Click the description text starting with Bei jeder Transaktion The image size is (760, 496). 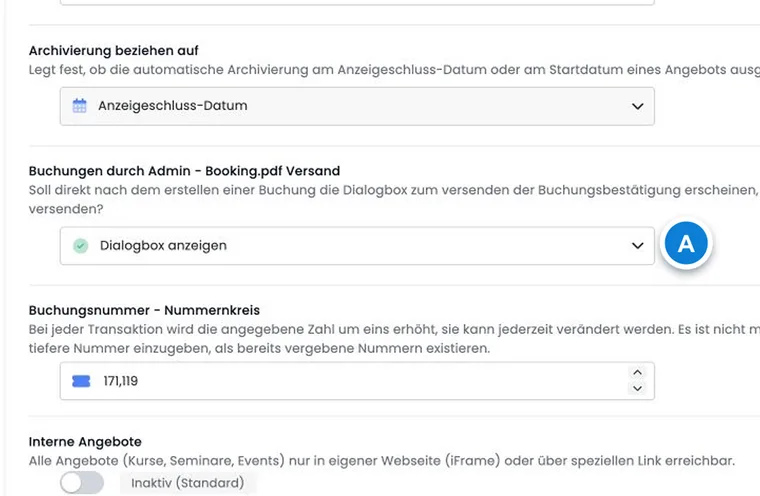point(394,339)
